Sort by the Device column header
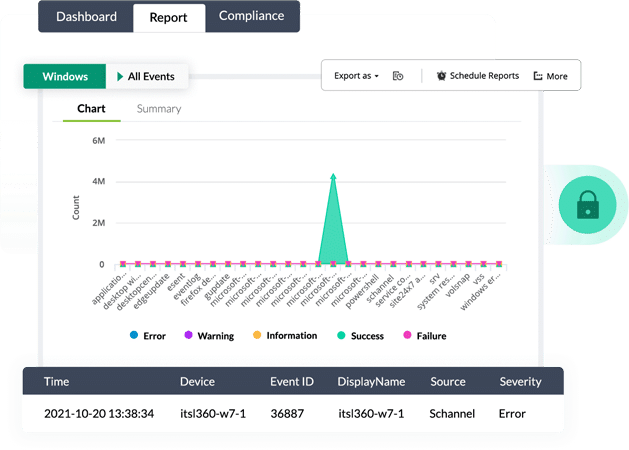 [x=197, y=381]
